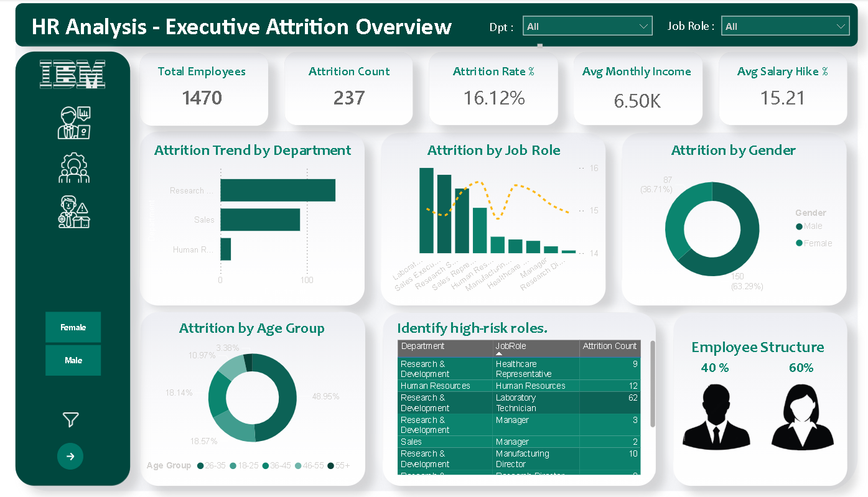Click the Attrition Trend by Department title
Screen dimensions: 868x497
[253, 150]
